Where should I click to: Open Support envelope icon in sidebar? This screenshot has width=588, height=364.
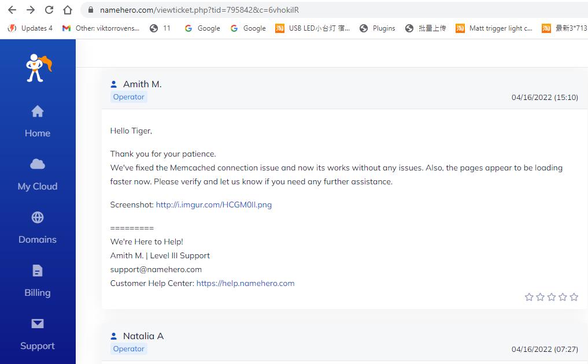(x=38, y=324)
